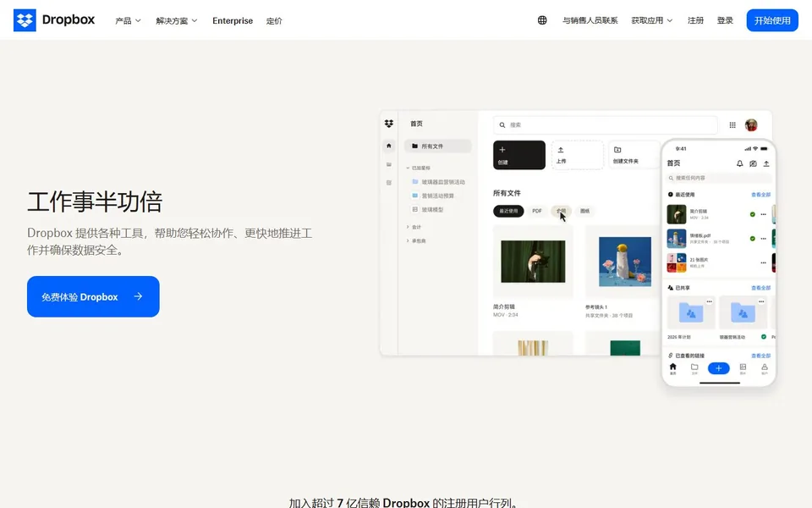Click the 工作事半功倍 headline
The width and height of the screenshot is (812, 508).
[95, 202]
